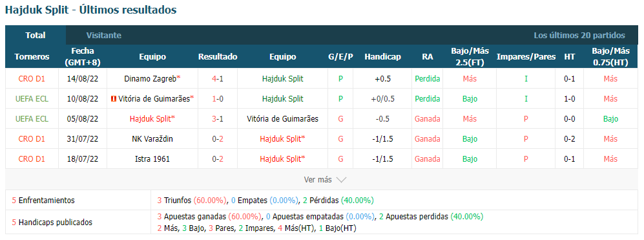Click the Bajo/Más 2.5(FT) header
The width and height of the screenshot is (644, 240).
tap(470, 57)
